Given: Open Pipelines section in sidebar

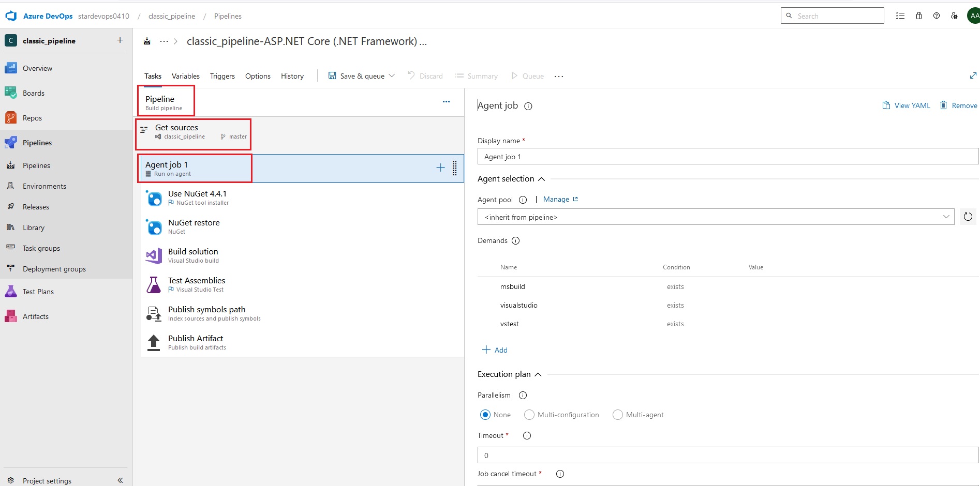Looking at the screenshot, I should pos(37,143).
